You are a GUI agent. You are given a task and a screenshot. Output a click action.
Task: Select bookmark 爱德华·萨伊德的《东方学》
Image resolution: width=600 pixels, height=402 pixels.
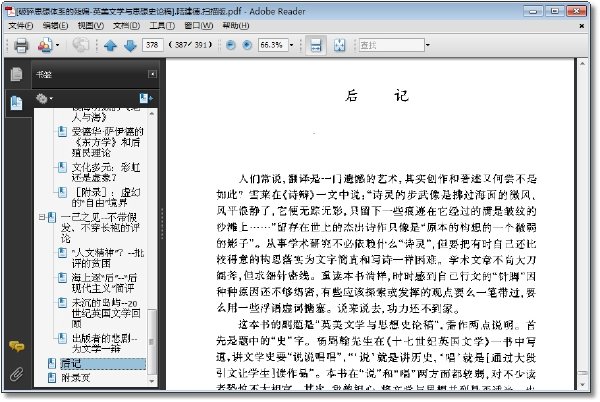107,142
